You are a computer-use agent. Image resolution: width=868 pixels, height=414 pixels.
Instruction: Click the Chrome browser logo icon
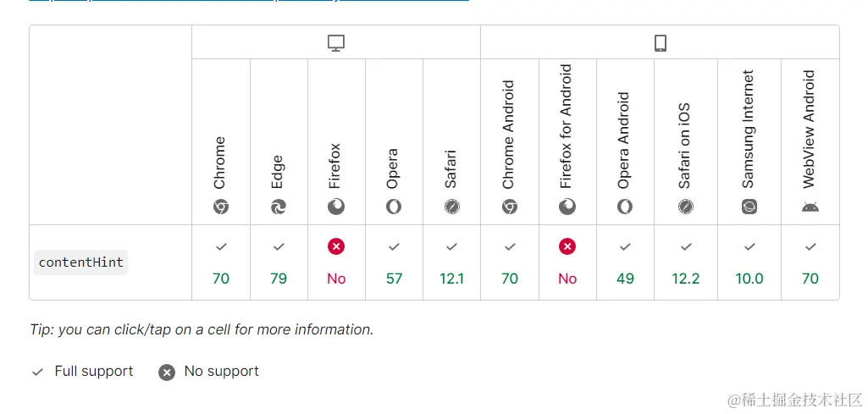point(221,207)
